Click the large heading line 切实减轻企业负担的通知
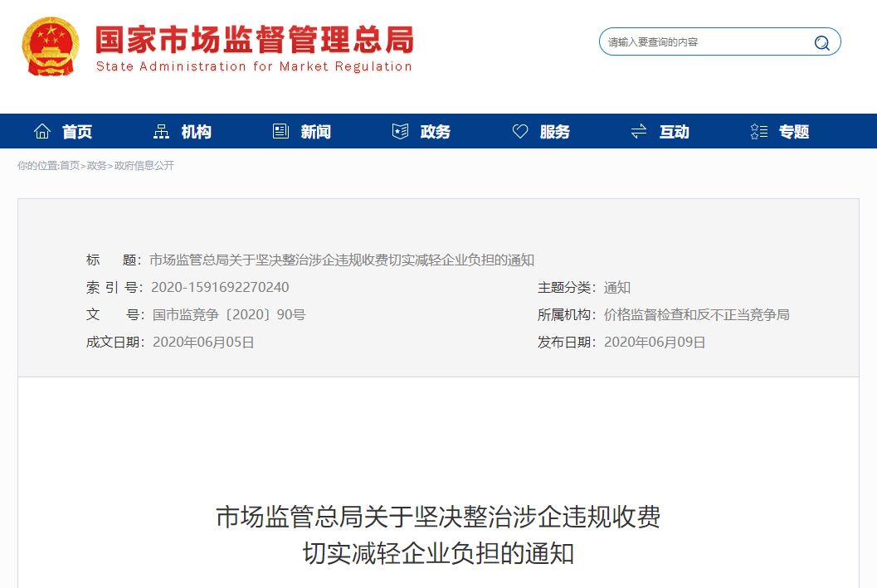Viewport: 877px width, 588px height. (x=438, y=554)
